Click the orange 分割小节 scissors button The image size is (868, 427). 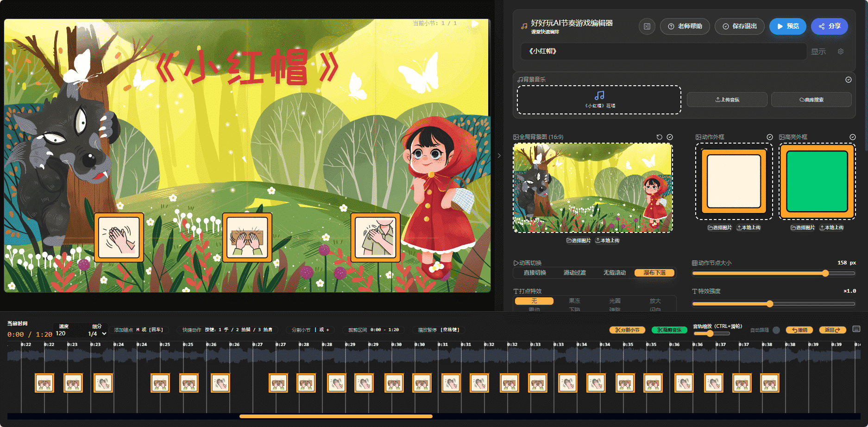628,330
